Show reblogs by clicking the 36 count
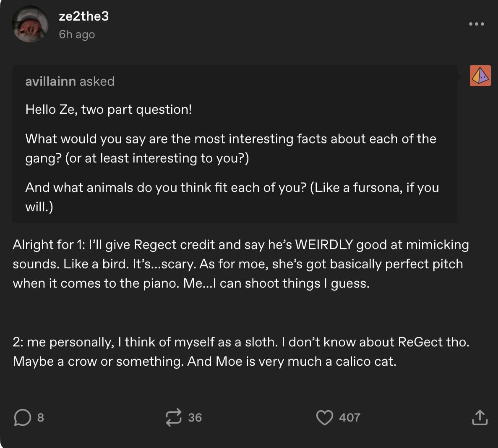The width and height of the screenshot is (498, 448). coord(195,417)
